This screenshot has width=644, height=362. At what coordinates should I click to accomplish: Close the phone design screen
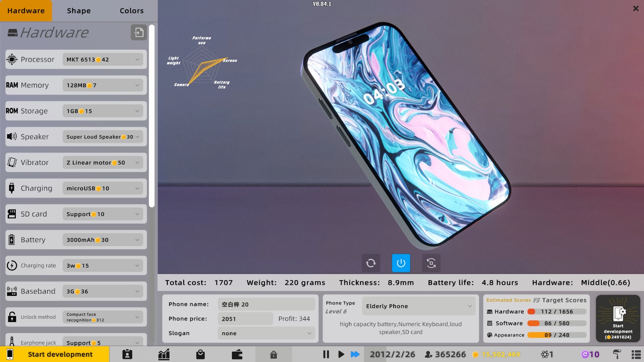(636, 8)
